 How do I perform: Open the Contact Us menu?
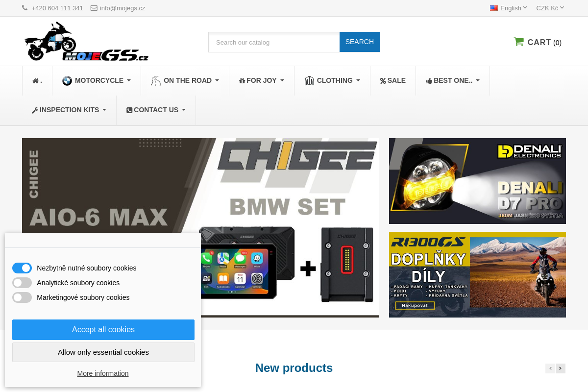pyautogui.click(x=156, y=110)
